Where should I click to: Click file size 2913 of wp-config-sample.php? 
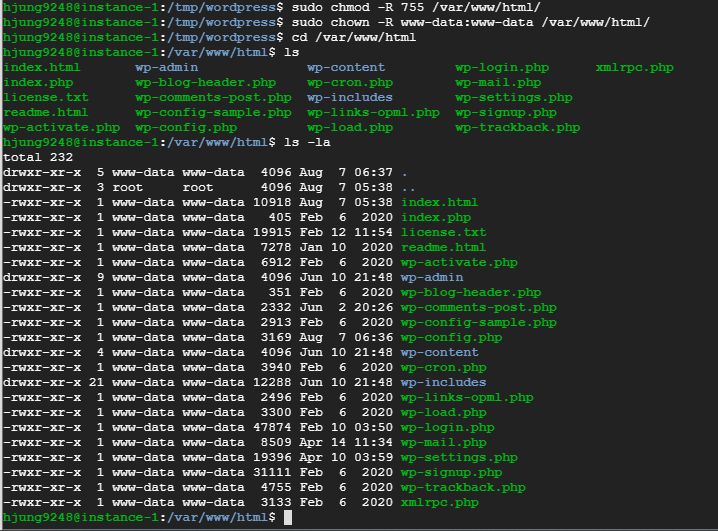(276, 322)
